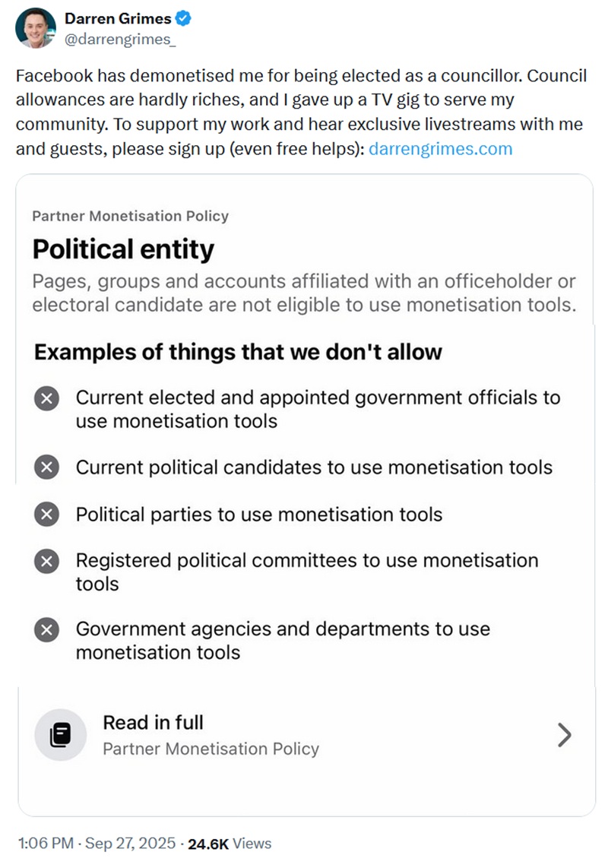Select the 24.6K Views counter
The image size is (608, 868).
(x=229, y=843)
